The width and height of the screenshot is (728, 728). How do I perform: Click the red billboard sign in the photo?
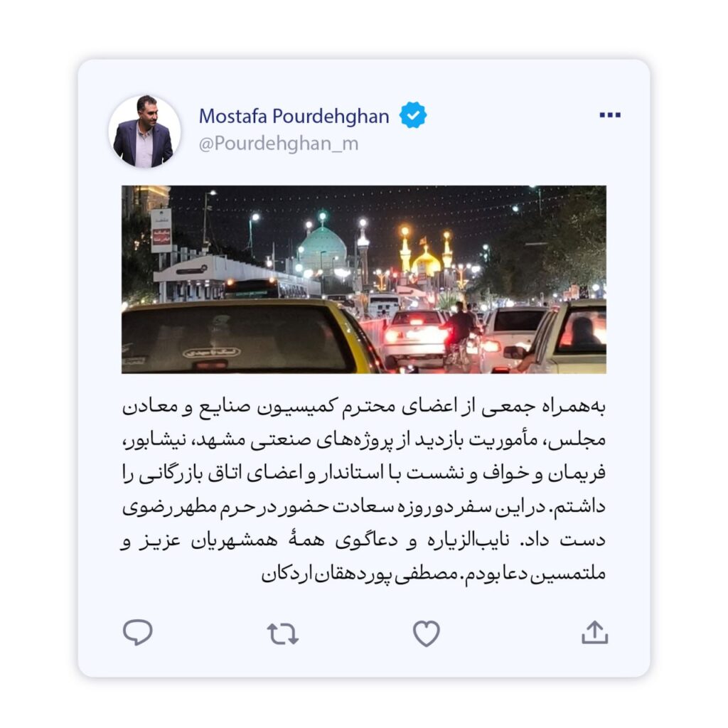pyautogui.click(x=161, y=236)
